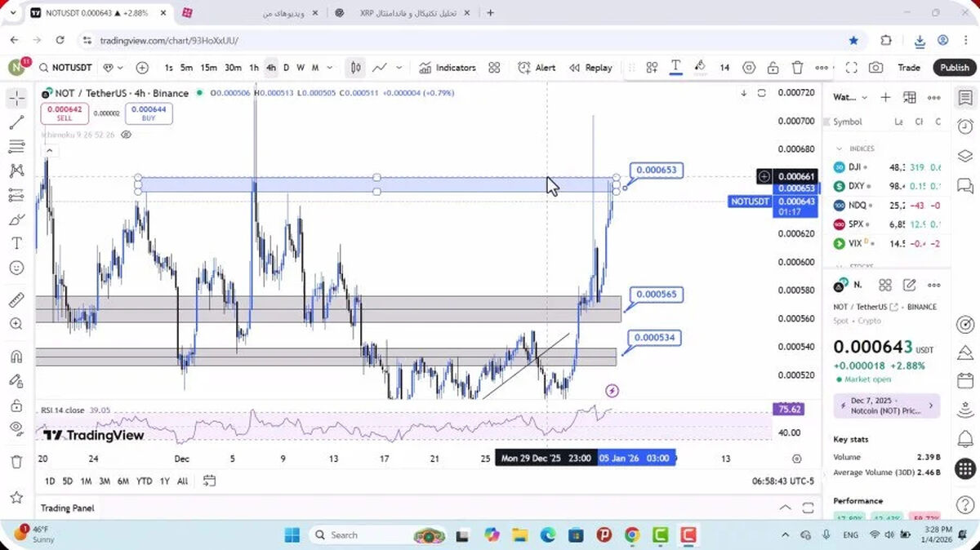Image resolution: width=980 pixels, height=550 pixels.
Task: Select the brush drawing tool
Action: pos(16,220)
